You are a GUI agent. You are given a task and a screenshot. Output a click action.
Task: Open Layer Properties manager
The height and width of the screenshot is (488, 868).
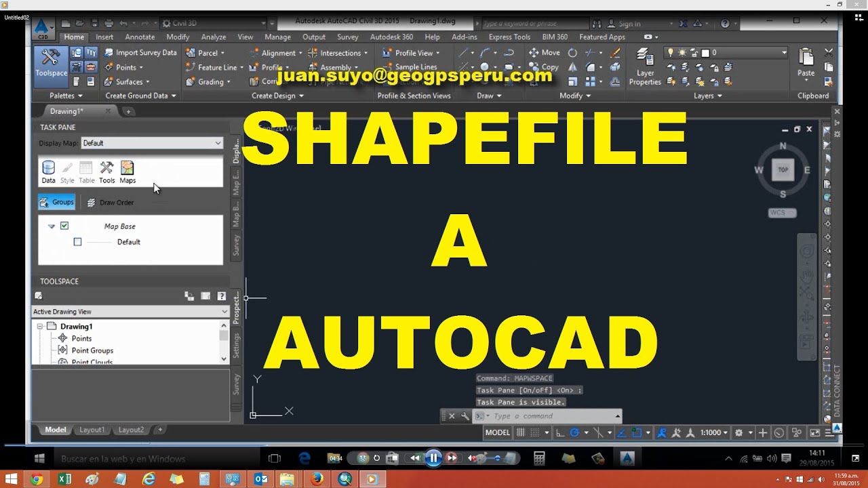[645, 67]
